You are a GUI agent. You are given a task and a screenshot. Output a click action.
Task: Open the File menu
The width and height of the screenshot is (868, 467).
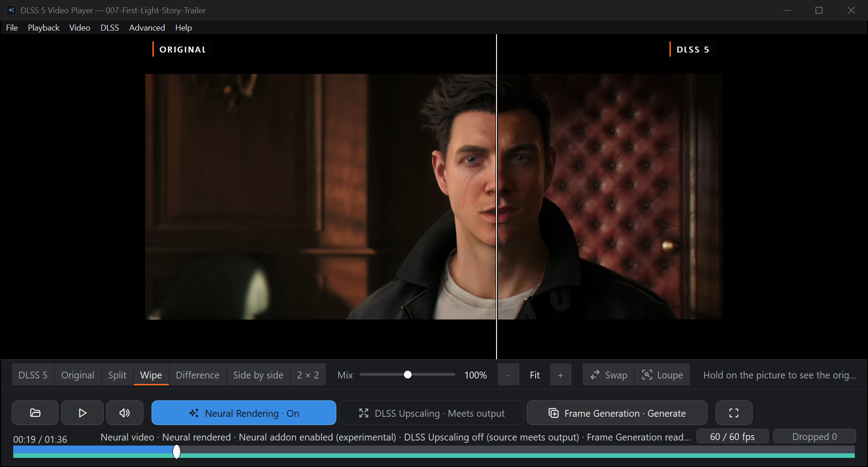pos(12,28)
